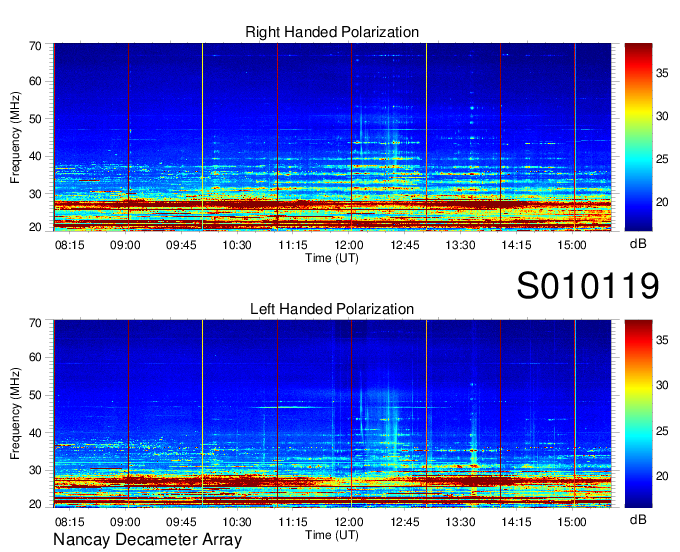680x552 pixels.
Task: Pick the Left Handed Polarization colorbar
Action: pyautogui.click(x=638, y=414)
